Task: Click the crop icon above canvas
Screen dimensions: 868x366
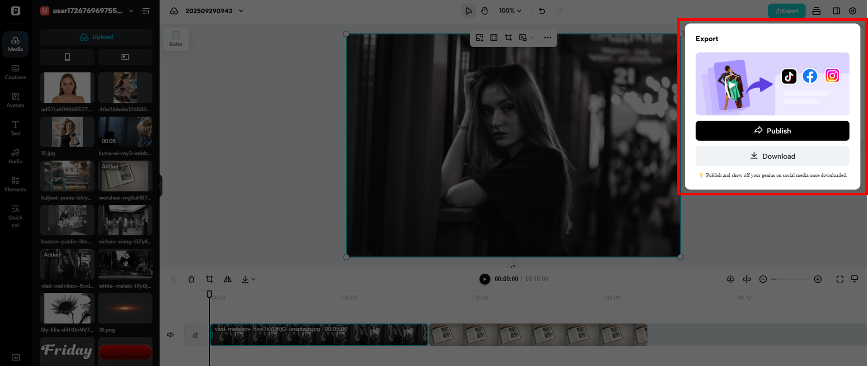Action: (508, 38)
